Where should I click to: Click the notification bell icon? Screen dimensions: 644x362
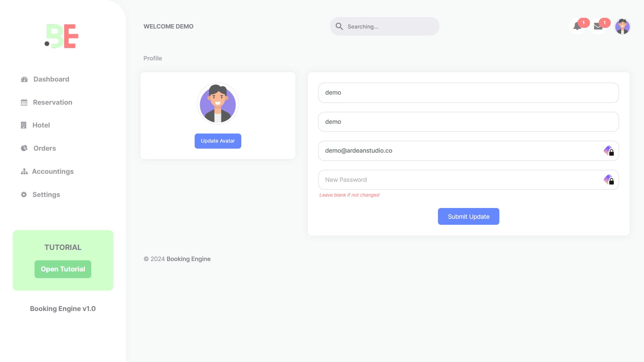(x=577, y=27)
